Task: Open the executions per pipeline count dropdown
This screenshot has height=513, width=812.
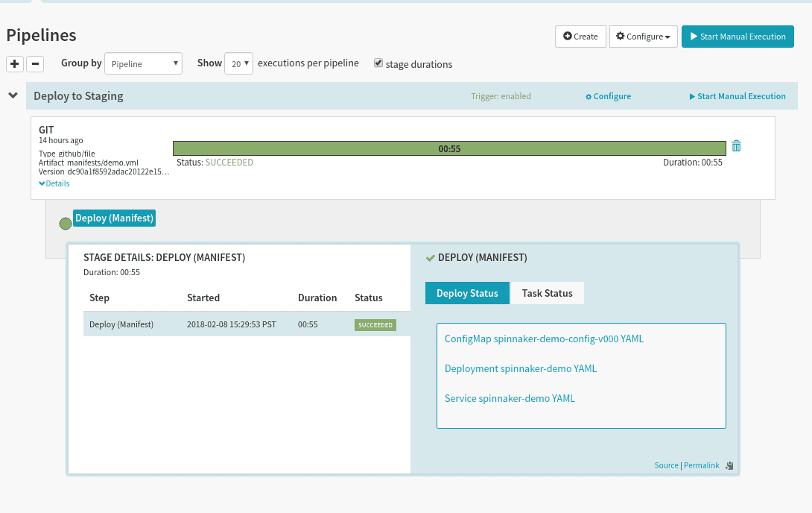Action: 238,63
